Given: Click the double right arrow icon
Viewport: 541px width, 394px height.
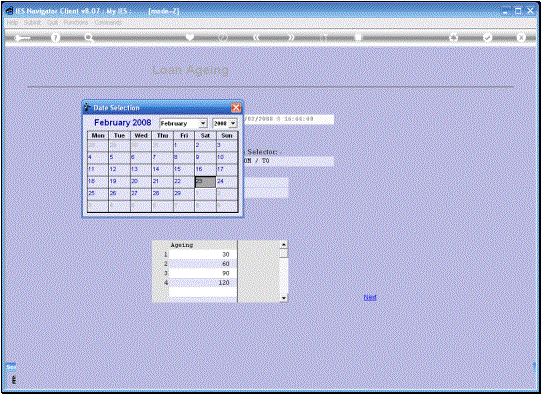Looking at the screenshot, I should 291,38.
